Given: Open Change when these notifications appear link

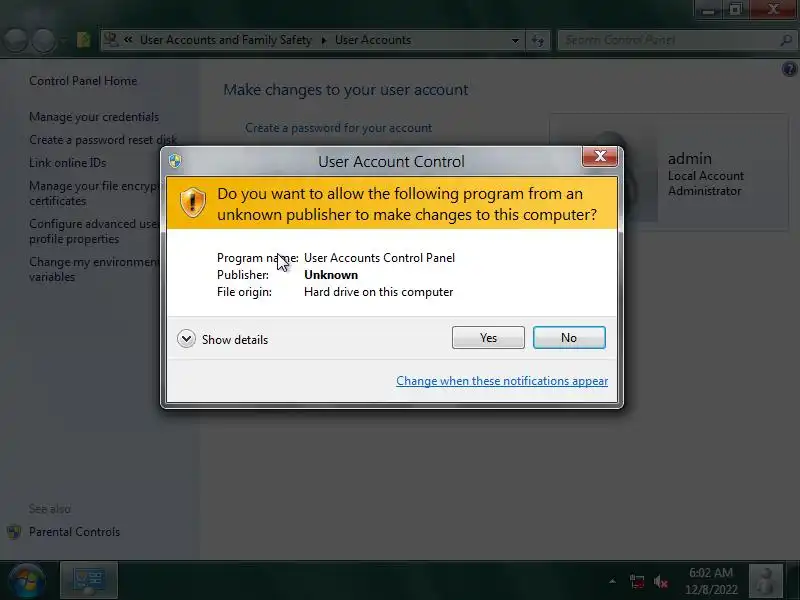Looking at the screenshot, I should coord(502,381).
